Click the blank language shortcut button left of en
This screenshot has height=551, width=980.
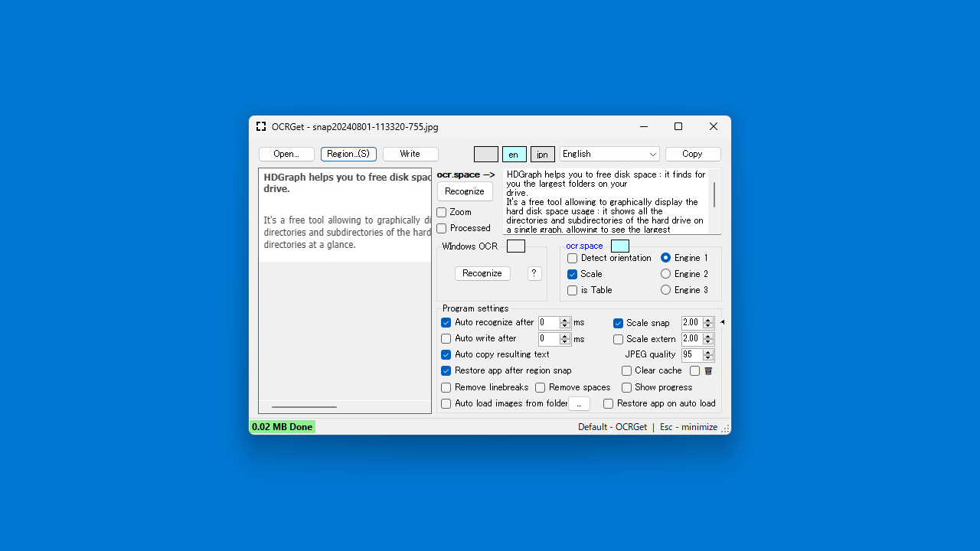tap(486, 154)
